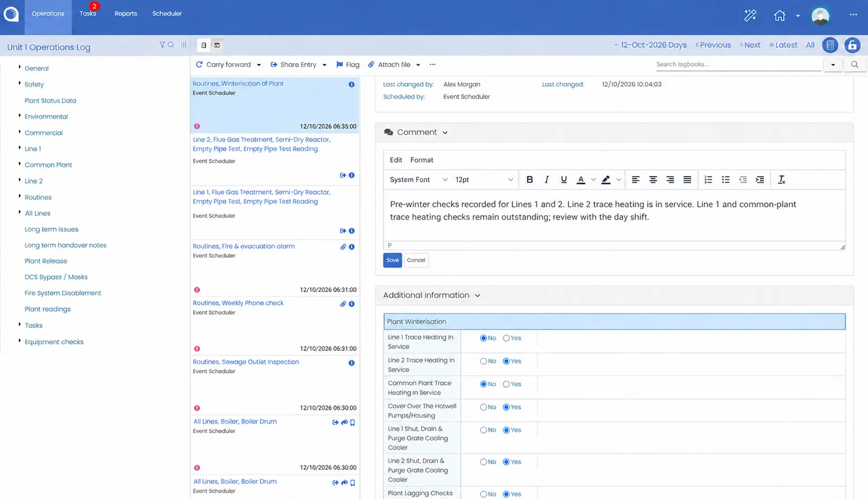Open the Edit menu in comment editor
Image resolution: width=868 pixels, height=499 pixels.
(x=396, y=160)
